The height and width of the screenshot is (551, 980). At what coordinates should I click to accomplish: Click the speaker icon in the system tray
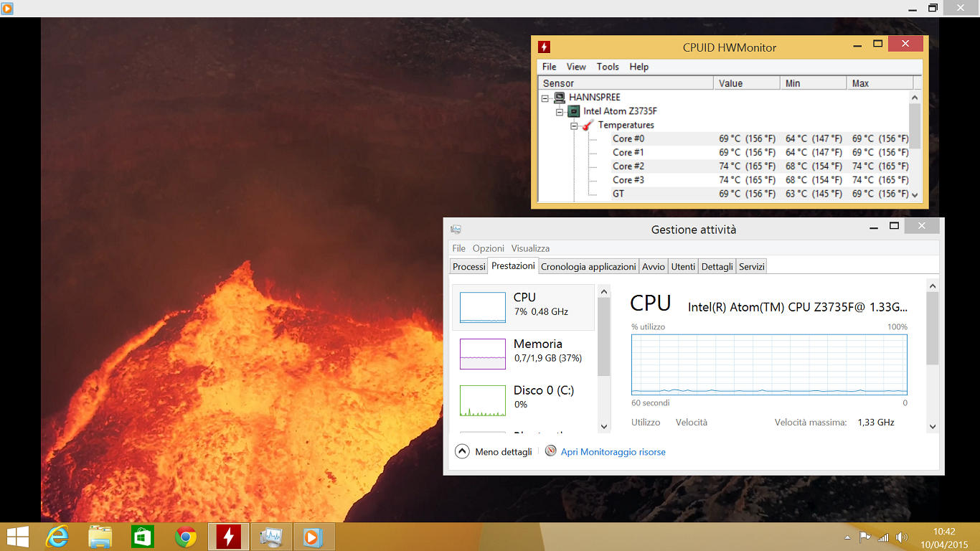coord(901,536)
